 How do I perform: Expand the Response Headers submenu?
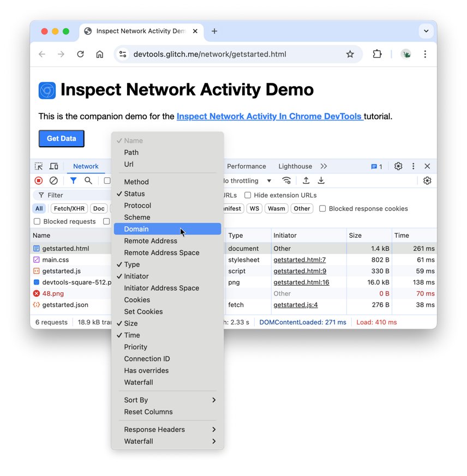[x=167, y=430]
